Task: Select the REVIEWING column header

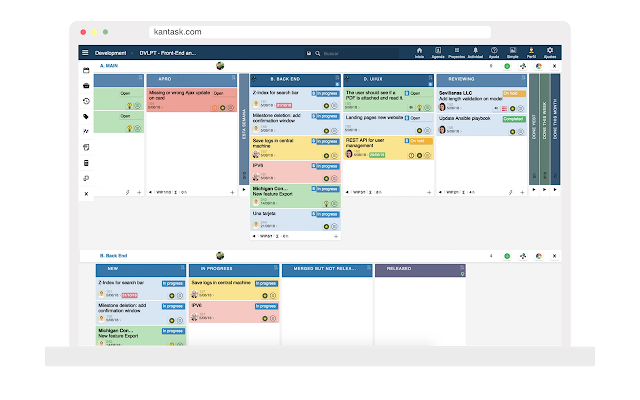Action: pyautogui.click(x=482, y=80)
